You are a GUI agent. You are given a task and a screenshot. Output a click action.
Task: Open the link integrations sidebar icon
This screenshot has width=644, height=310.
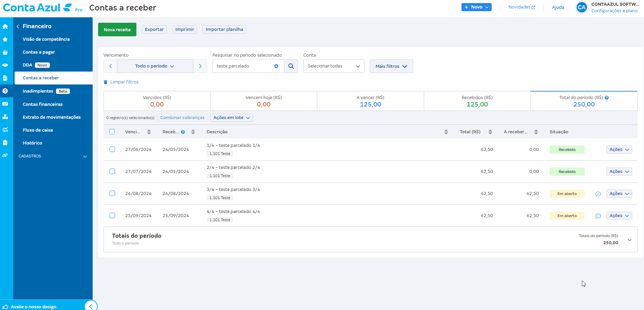(5, 155)
